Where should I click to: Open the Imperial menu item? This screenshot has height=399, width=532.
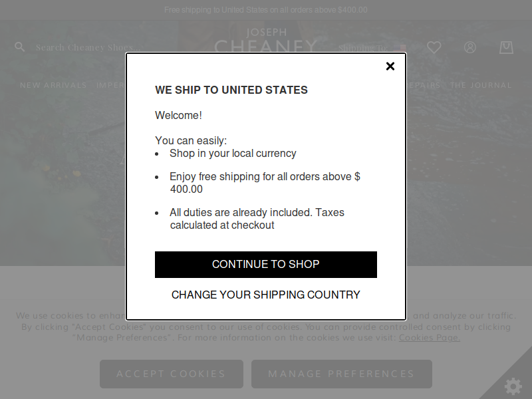point(111,85)
